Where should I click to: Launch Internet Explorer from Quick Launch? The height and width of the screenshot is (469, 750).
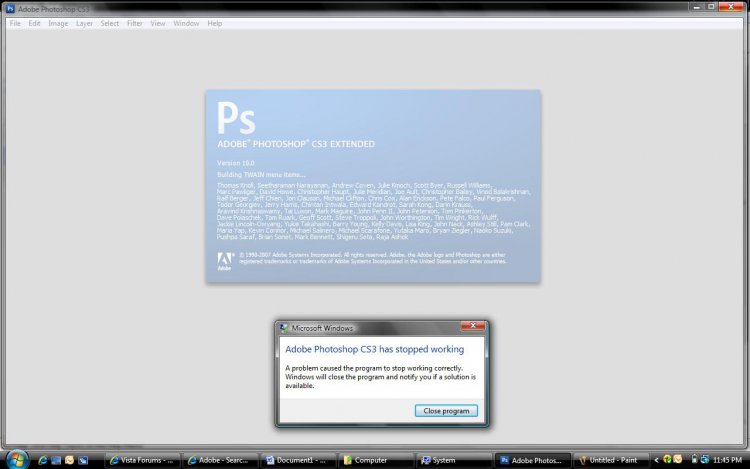point(43,460)
